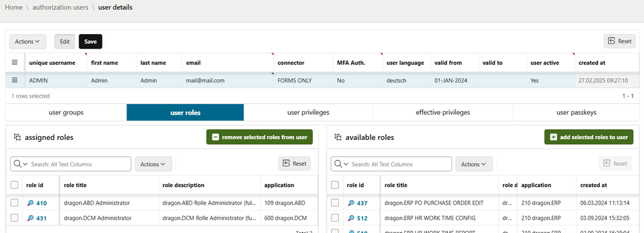Reset the assigned roles report
This screenshot has width=644, height=233.
click(294, 164)
